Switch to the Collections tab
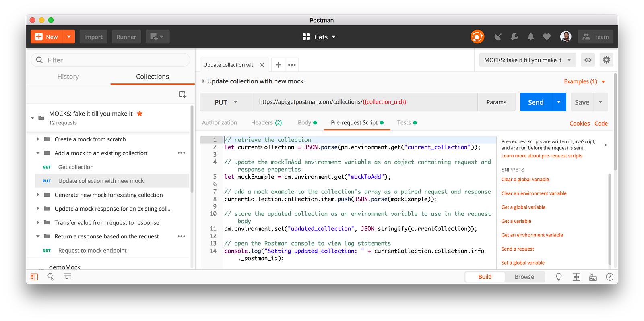The height and width of the screenshot is (321, 644). pyautogui.click(x=153, y=77)
